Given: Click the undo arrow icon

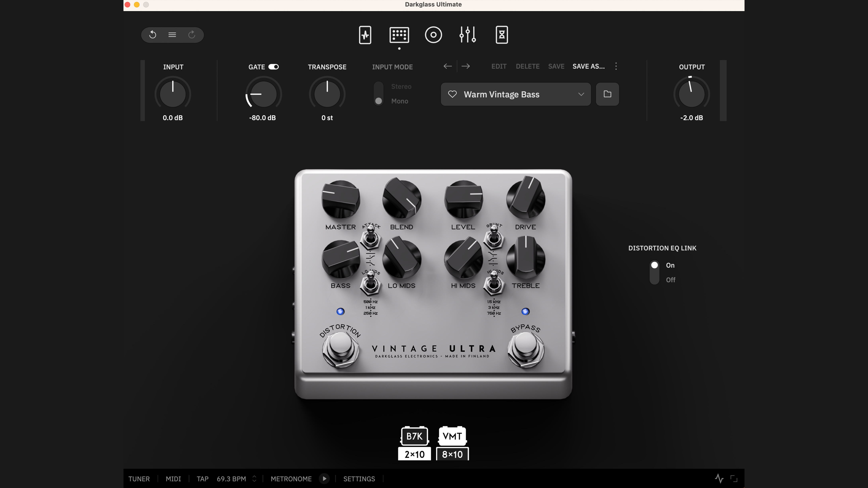Looking at the screenshot, I should point(152,35).
